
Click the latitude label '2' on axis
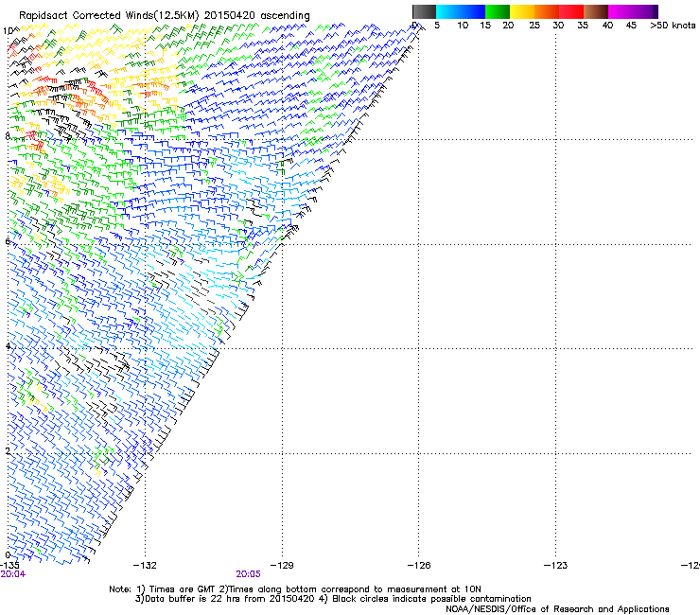[8, 450]
